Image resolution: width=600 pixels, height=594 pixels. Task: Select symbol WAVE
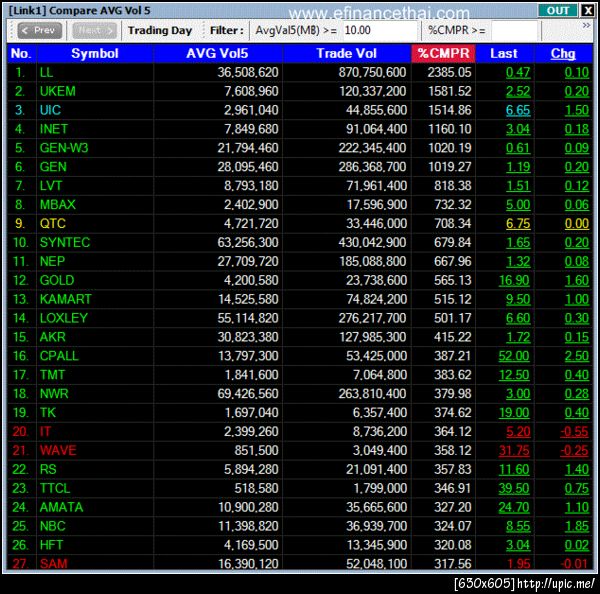58,450
